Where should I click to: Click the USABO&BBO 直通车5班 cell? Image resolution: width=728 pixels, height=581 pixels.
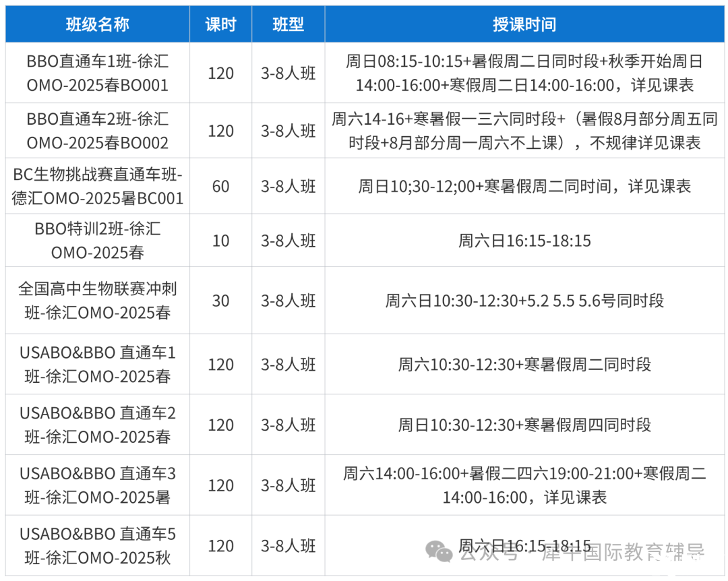click(98, 546)
